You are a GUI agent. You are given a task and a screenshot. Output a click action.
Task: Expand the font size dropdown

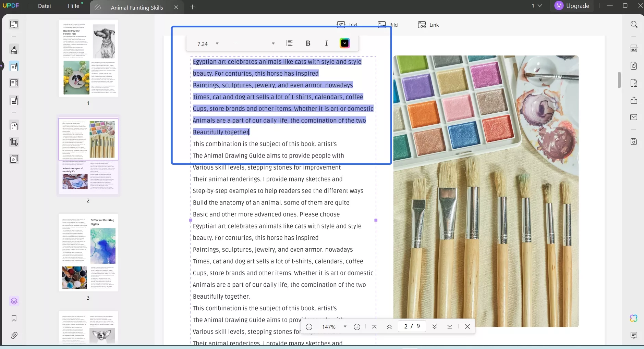[x=217, y=43]
